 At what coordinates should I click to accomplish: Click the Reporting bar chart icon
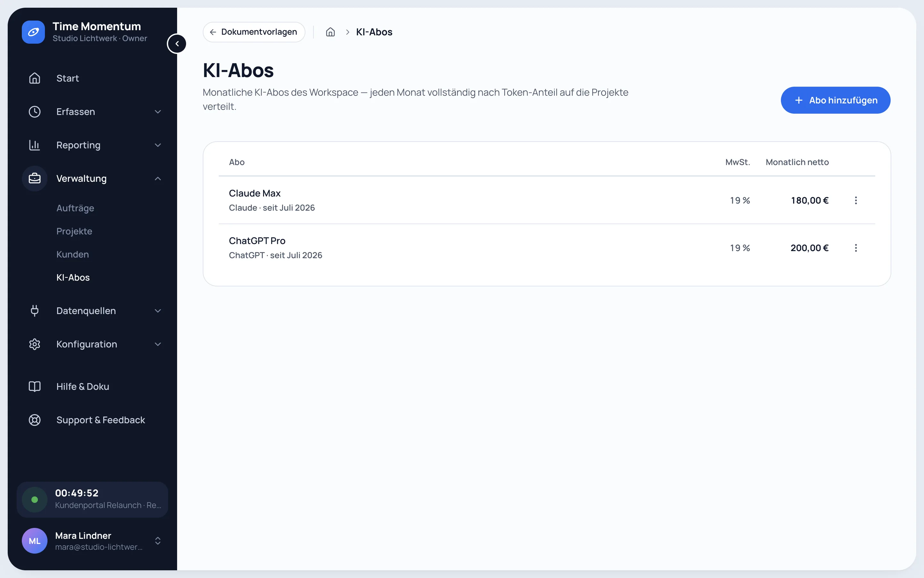coord(35,145)
